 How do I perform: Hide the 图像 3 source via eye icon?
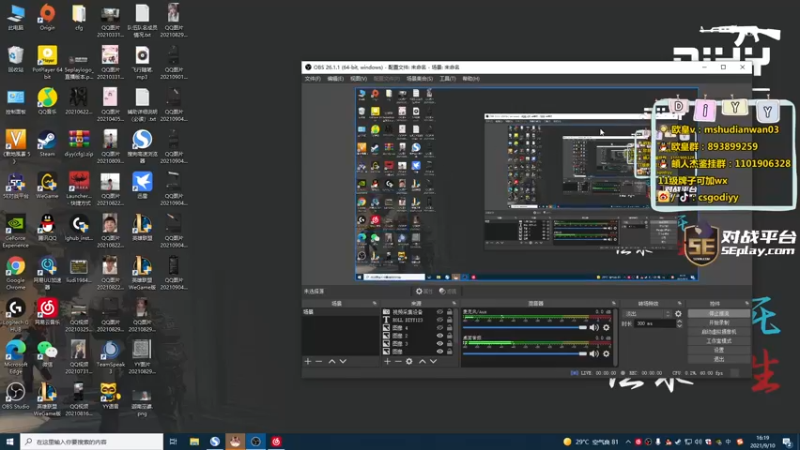click(x=440, y=343)
